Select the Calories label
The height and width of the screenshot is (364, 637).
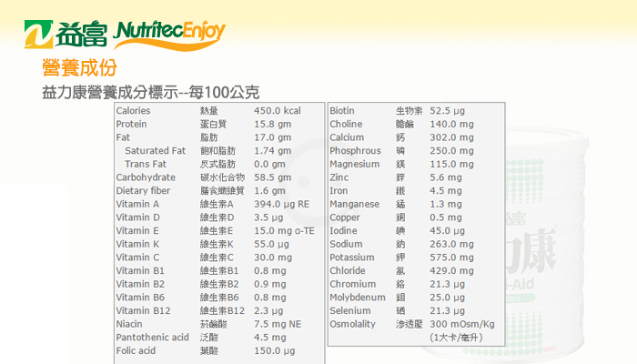133,110
